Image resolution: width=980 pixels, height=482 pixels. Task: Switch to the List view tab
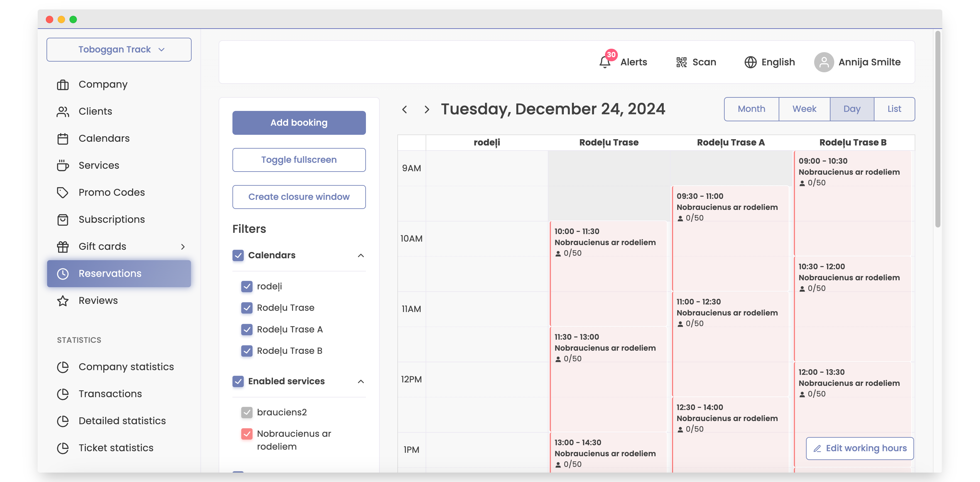click(894, 109)
